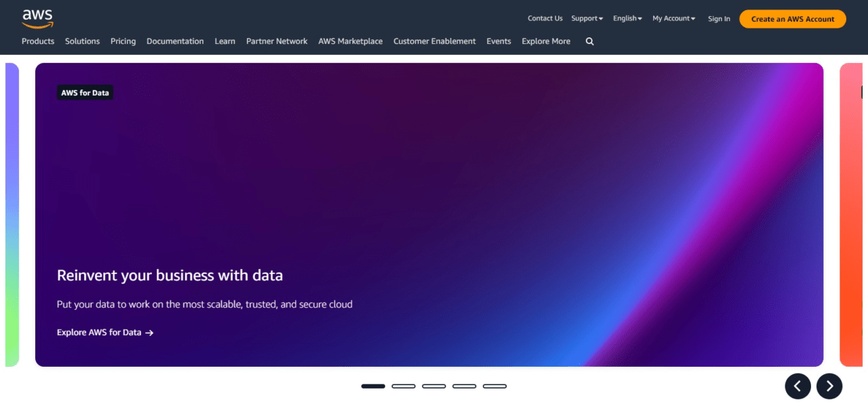Viewport: 868px width, 415px height.
Task: Expand the My Account dropdown
Action: coord(674,18)
